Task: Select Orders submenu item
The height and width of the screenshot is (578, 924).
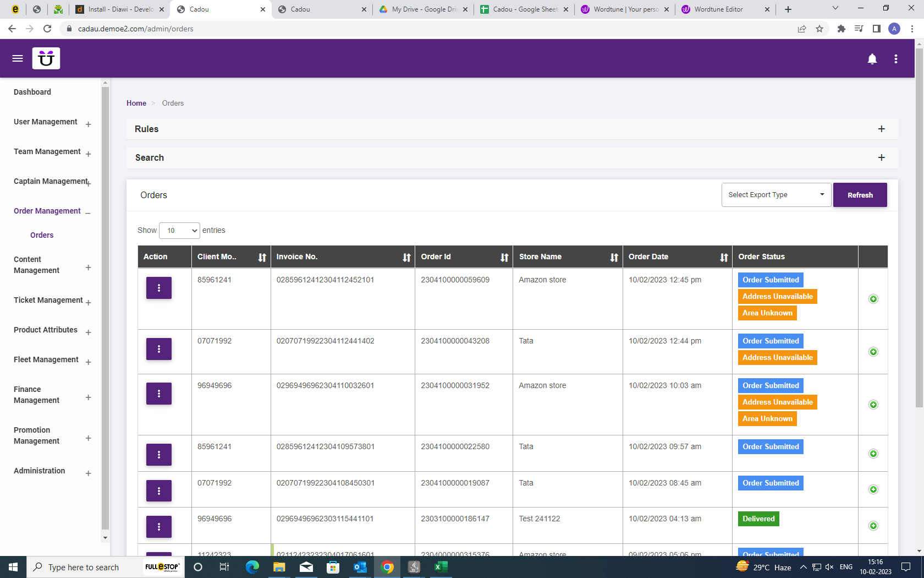Action: coord(42,235)
